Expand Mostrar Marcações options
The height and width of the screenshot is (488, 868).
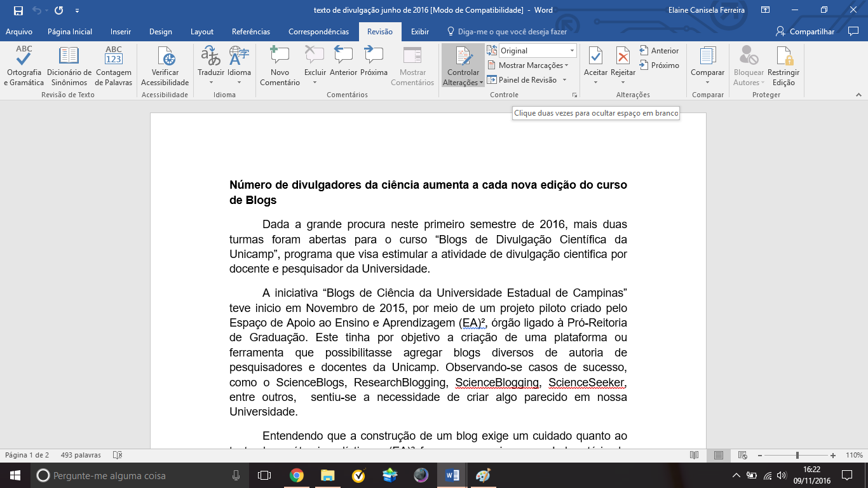tap(528, 65)
